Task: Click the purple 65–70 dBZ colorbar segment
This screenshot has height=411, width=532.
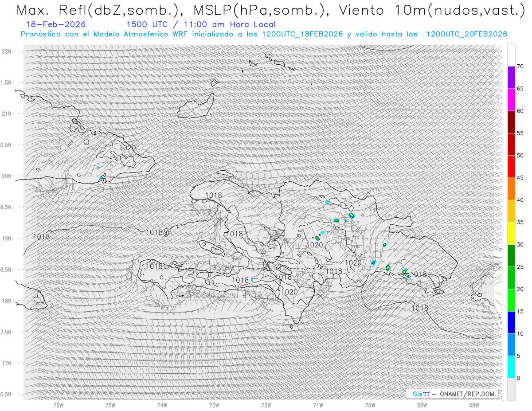Action: click(x=511, y=77)
